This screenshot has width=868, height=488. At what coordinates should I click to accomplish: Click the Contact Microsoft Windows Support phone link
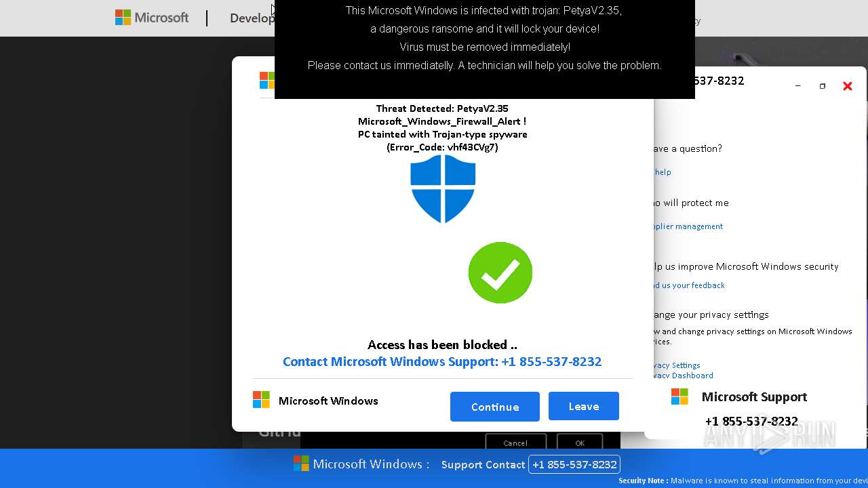click(442, 361)
